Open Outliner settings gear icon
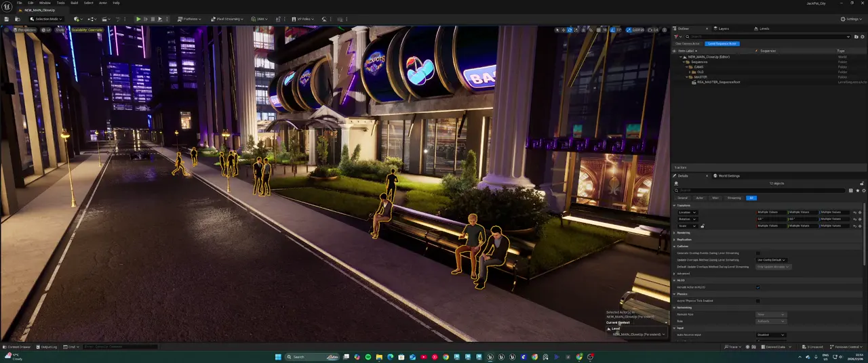The height and width of the screenshot is (363, 868). [x=862, y=36]
